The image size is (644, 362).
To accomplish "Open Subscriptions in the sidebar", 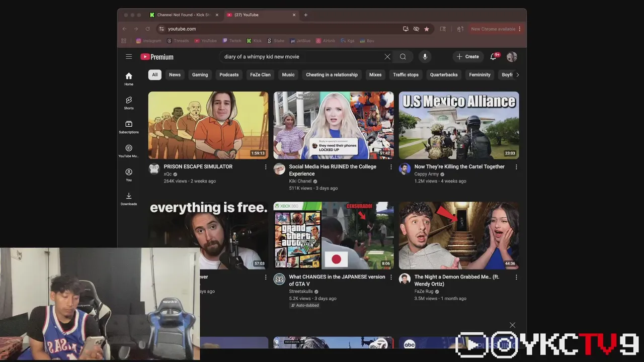I will tap(129, 127).
